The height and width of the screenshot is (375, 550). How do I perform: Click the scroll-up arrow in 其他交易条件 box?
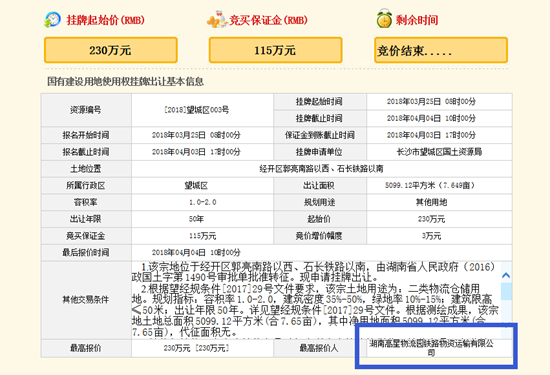pos(506,275)
